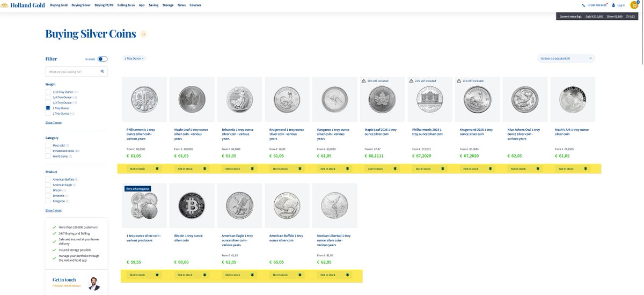Click bell icon under Philharmonic various years coin
This screenshot has width=644, height=295.
(x=157, y=168)
